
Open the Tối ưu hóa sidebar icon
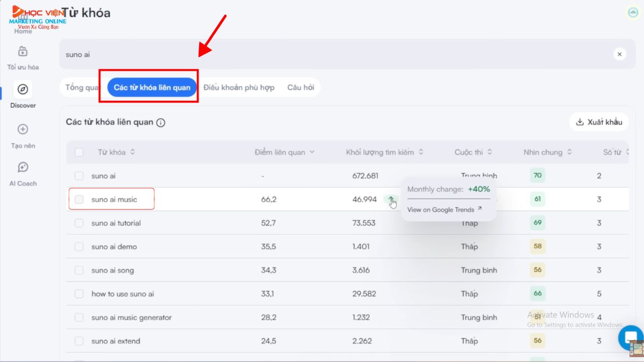point(23,52)
